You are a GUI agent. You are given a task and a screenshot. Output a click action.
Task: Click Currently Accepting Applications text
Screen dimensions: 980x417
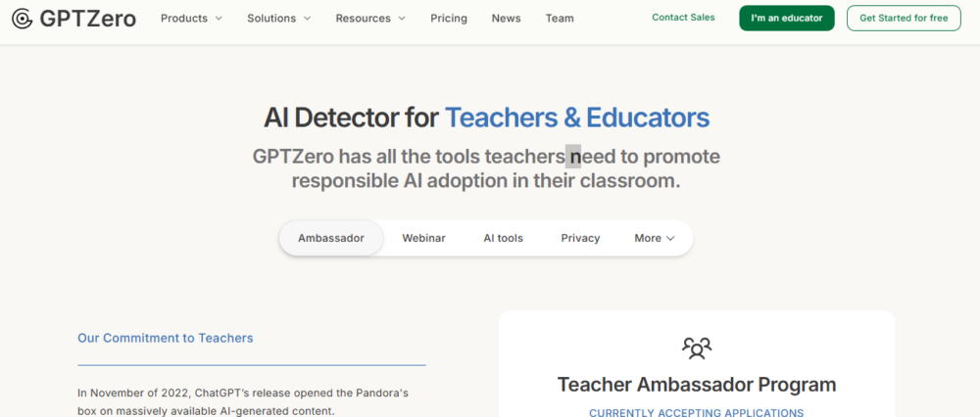point(696,413)
